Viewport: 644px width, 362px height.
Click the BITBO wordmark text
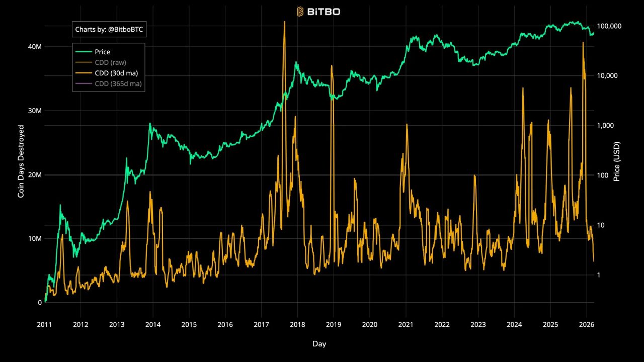(x=324, y=11)
